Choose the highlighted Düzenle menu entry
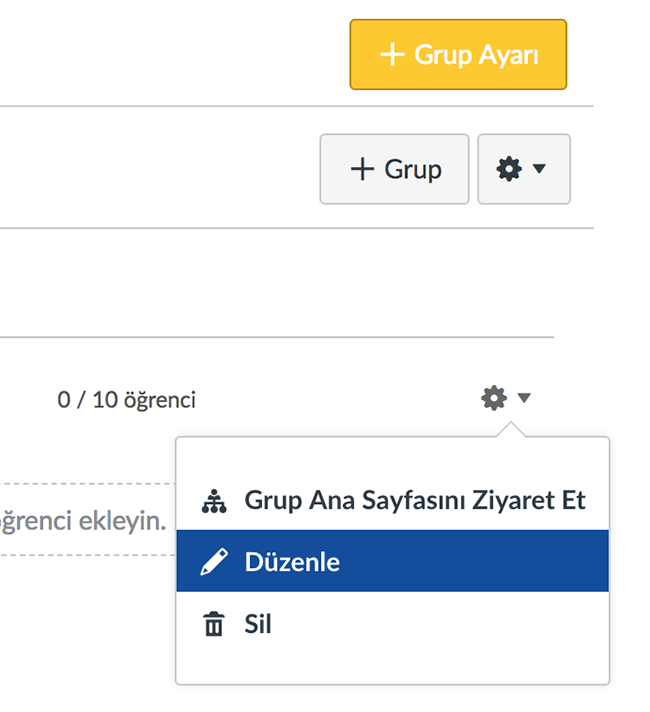The image size is (650, 712). (x=392, y=561)
